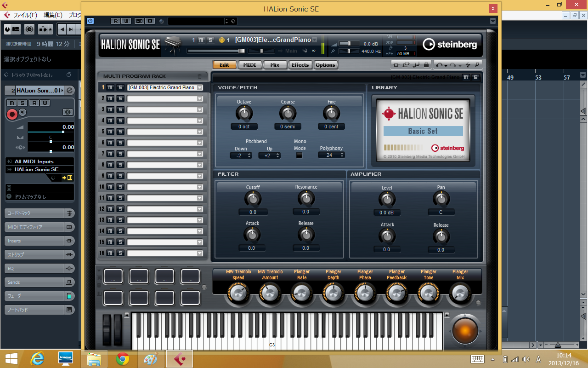Open the plug-in preset name field
The height and width of the screenshot is (368, 588).
pyautogui.click(x=196, y=21)
